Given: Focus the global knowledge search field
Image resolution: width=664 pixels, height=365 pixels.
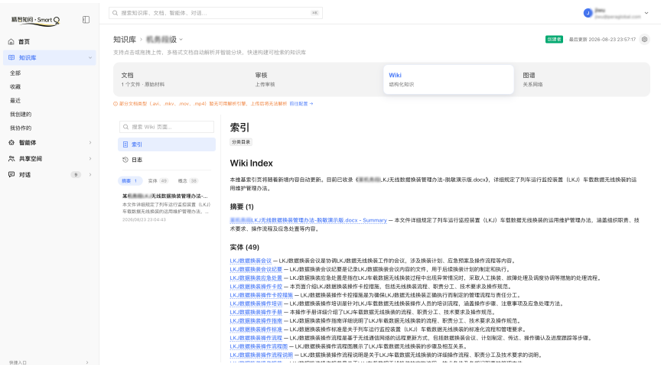Looking at the screenshot, I should point(216,13).
